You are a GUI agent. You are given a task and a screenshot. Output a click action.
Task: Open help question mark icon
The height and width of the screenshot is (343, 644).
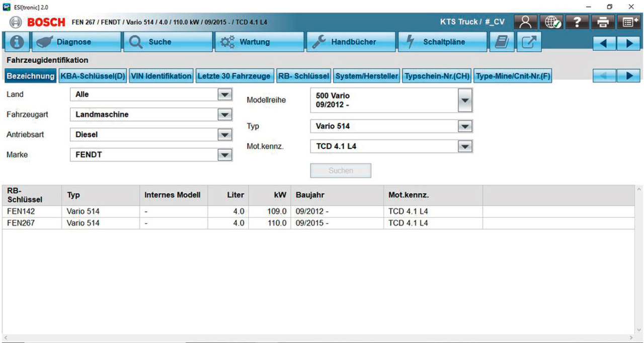577,22
